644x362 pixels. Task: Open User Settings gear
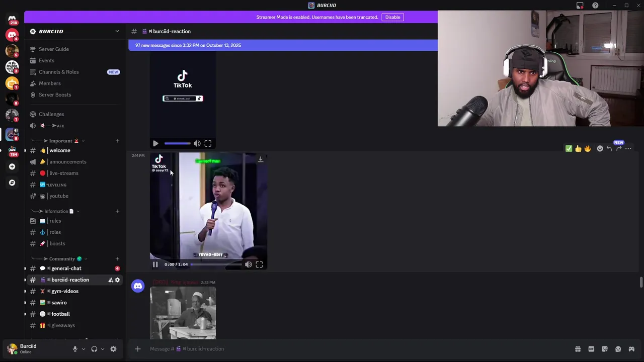(113, 349)
